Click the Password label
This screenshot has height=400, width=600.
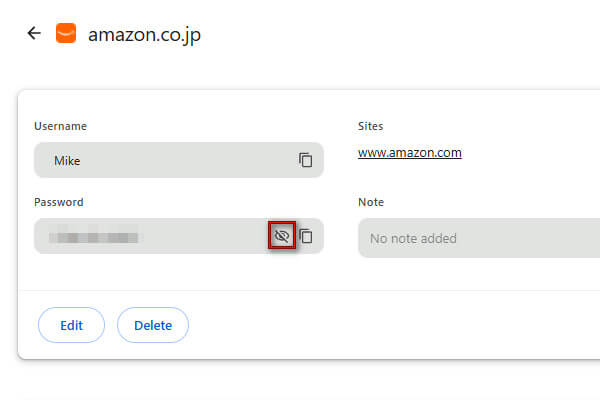tap(59, 202)
